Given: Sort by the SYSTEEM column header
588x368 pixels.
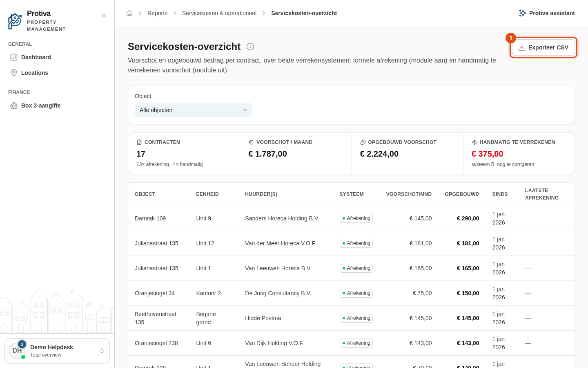Looking at the screenshot, I should tap(352, 194).
